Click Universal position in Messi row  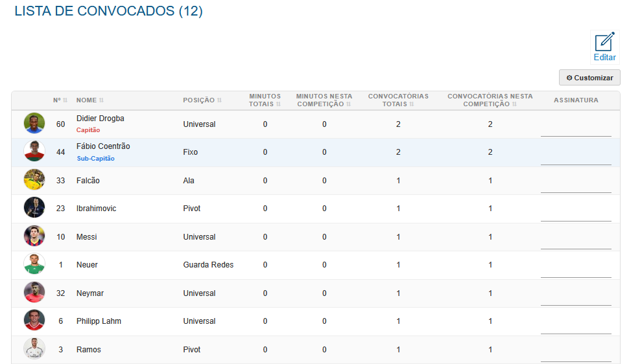(199, 237)
